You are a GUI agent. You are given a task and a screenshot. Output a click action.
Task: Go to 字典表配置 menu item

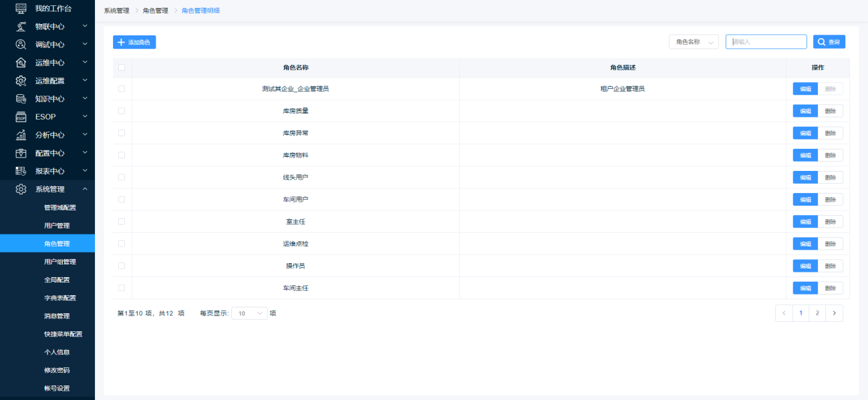pyautogui.click(x=60, y=298)
